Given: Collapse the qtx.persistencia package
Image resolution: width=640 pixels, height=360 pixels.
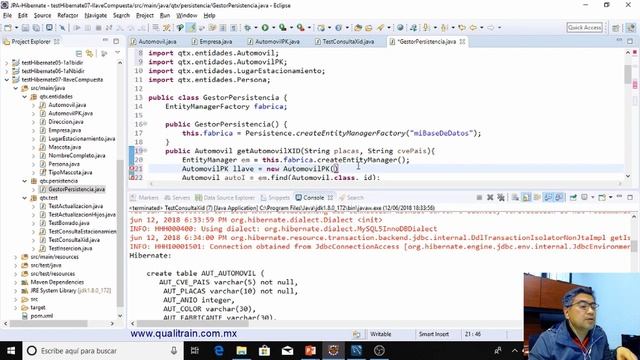Looking at the screenshot, I should (24, 181).
